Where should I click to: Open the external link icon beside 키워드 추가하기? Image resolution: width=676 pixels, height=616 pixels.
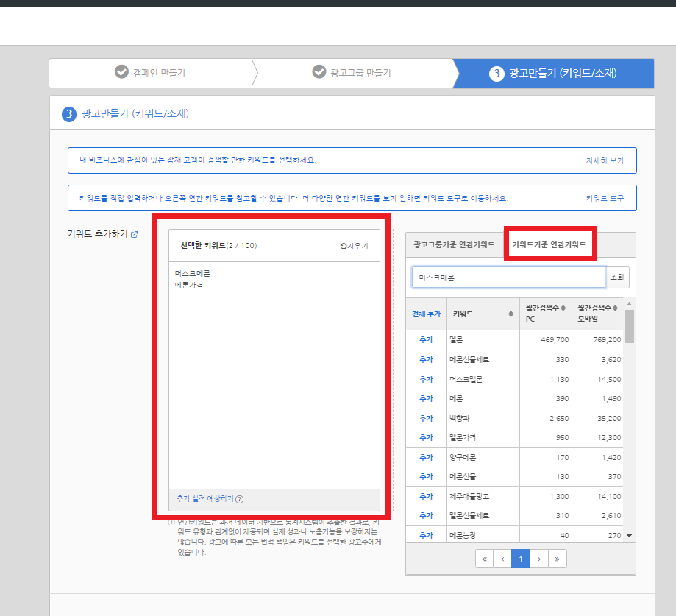[x=134, y=234]
